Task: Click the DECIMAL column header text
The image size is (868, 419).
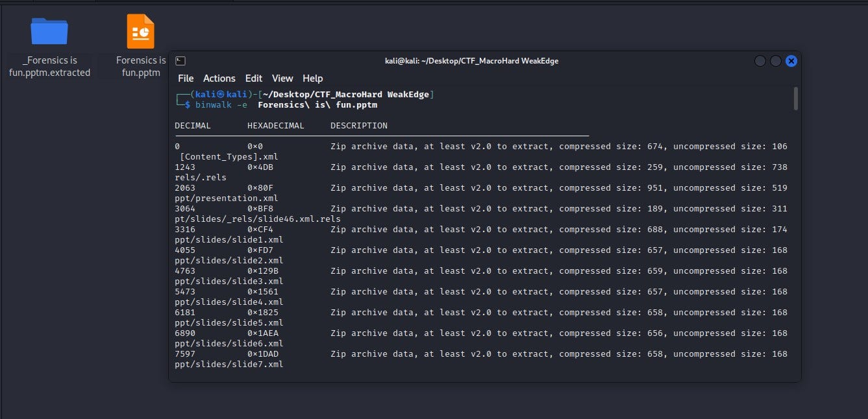Action: [x=192, y=125]
